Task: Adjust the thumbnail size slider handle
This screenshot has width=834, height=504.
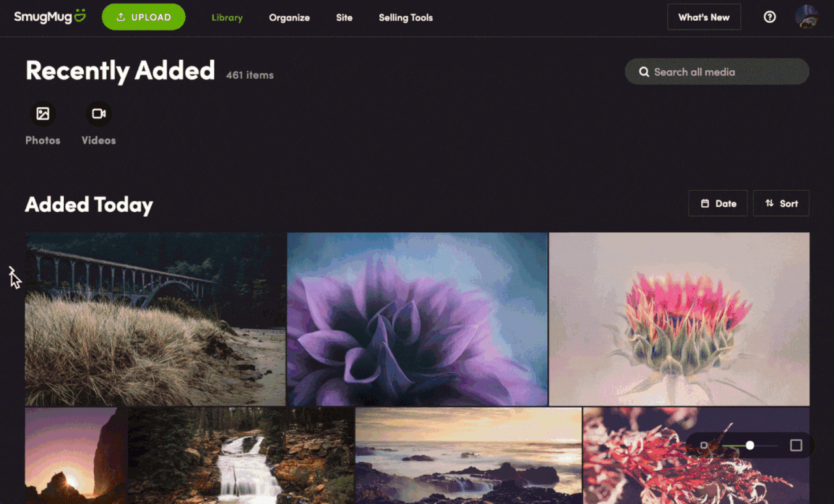Action: click(750, 445)
